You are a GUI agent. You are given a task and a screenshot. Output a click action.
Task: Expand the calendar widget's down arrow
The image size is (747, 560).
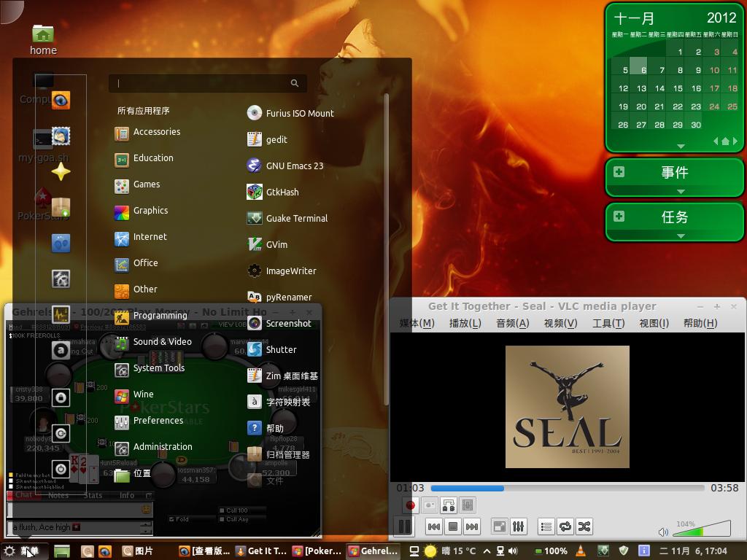681,146
